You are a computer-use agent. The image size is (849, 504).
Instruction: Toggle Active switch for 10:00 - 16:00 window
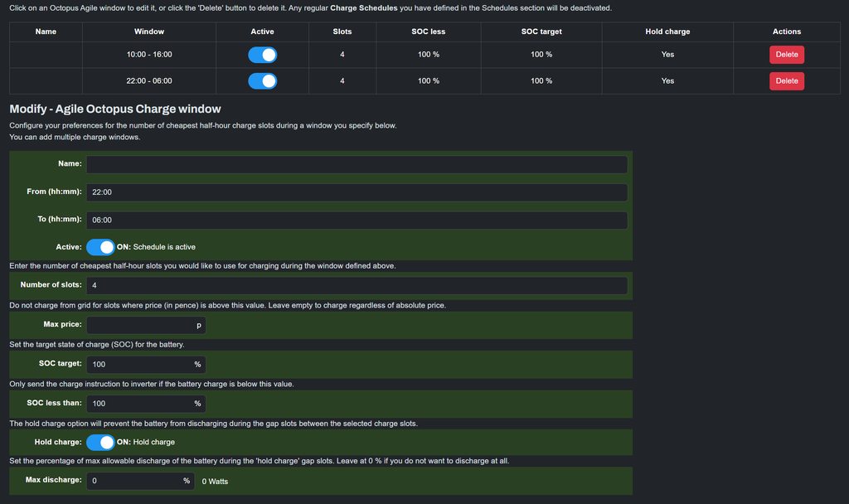(x=262, y=55)
